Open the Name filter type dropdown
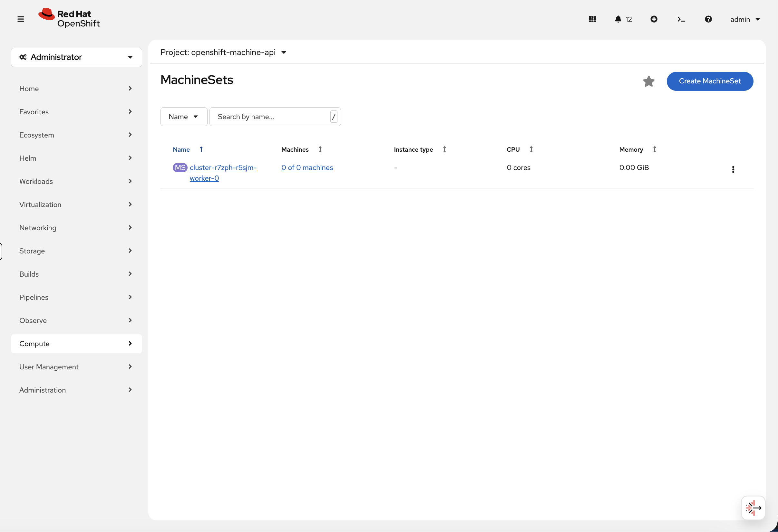The image size is (778, 532). (x=183, y=117)
